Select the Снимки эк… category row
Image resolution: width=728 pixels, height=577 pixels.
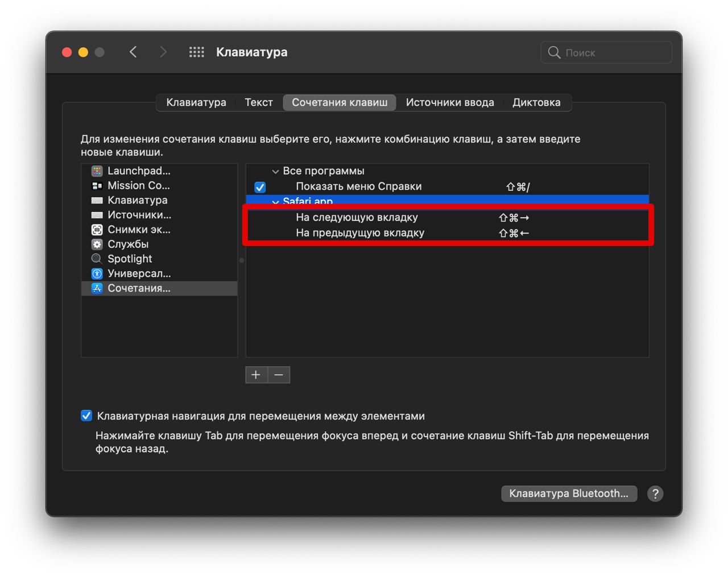(159, 230)
